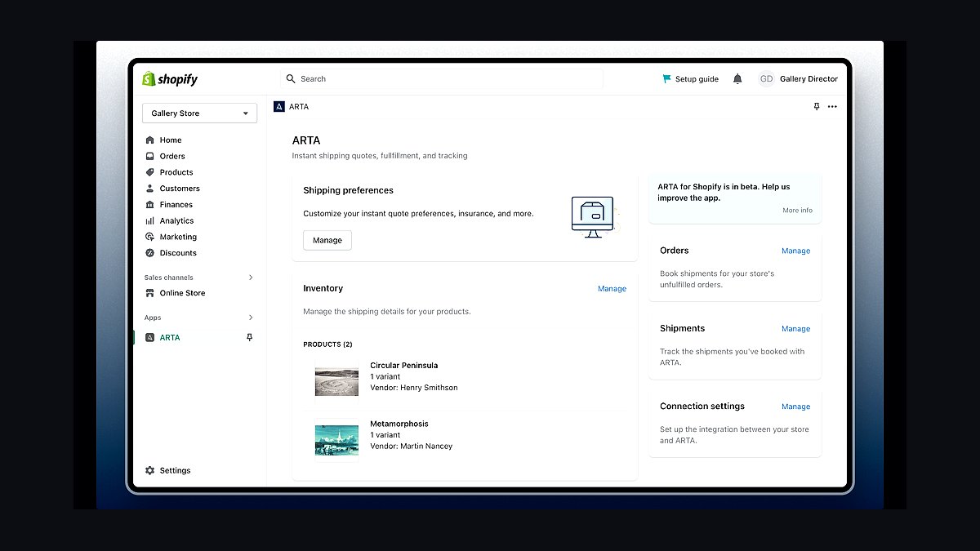Click the ARTA beta notice text
The width and height of the screenshot is (980, 551).
click(724, 192)
